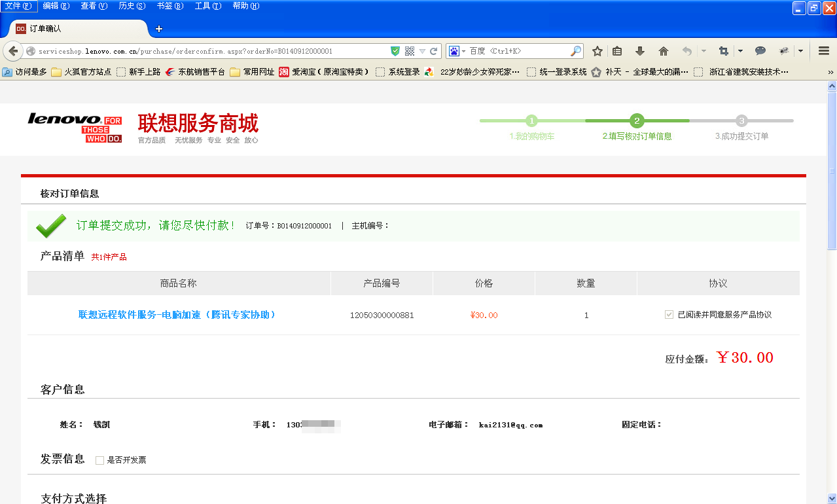Open the 爱淘宝 bookmark
Screen dimensions: 837x504
[x=324, y=72]
